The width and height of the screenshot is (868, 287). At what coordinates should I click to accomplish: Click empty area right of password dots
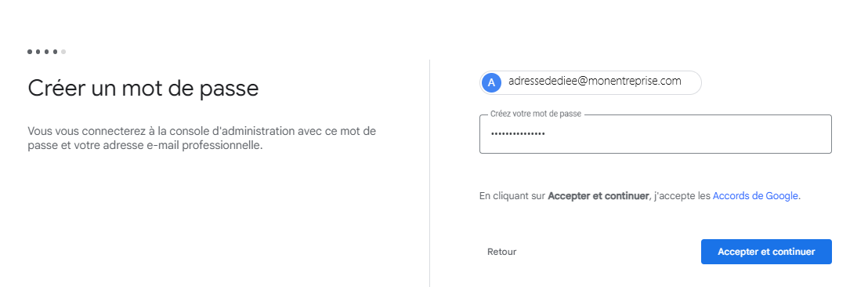(686, 133)
